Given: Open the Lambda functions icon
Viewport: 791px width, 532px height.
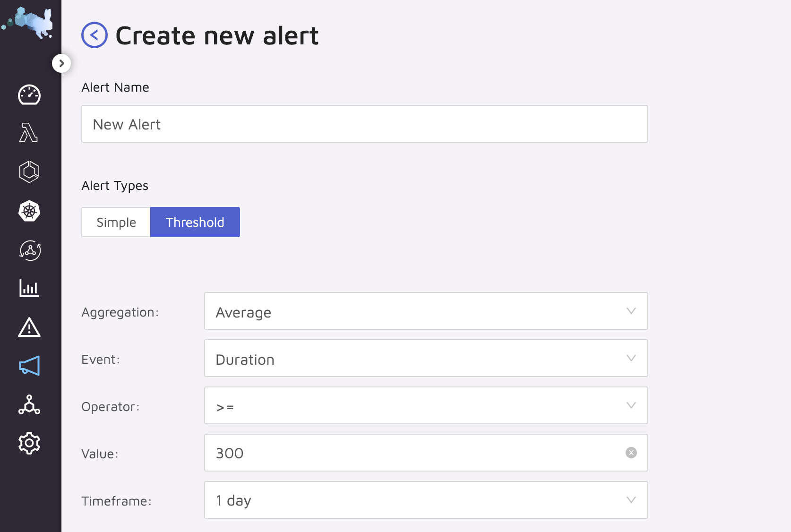Looking at the screenshot, I should [x=29, y=132].
